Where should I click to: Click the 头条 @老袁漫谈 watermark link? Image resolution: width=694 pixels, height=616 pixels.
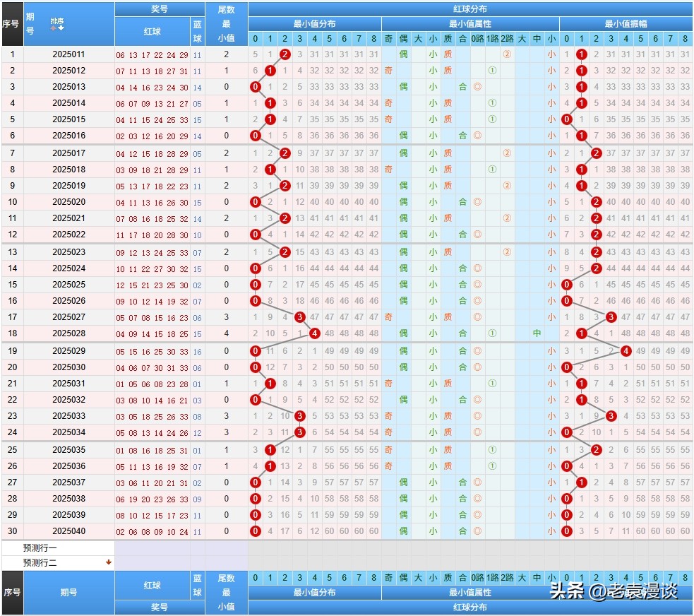coord(613,591)
